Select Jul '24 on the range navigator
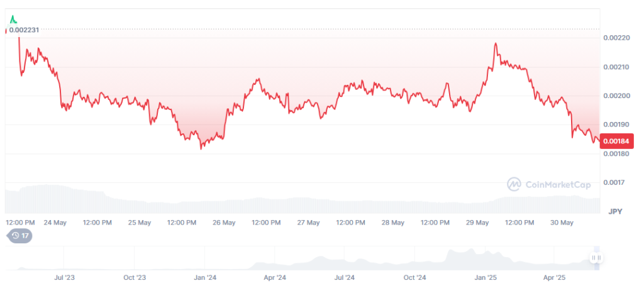Image resolution: width=644 pixels, height=293 pixels. [x=344, y=277]
